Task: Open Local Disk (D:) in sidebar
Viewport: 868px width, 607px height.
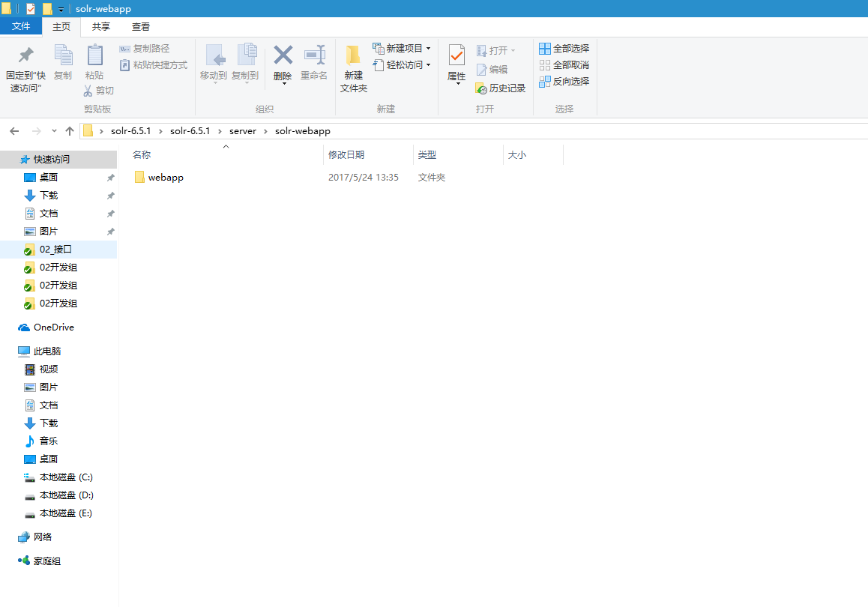Action: pyautogui.click(x=58, y=495)
